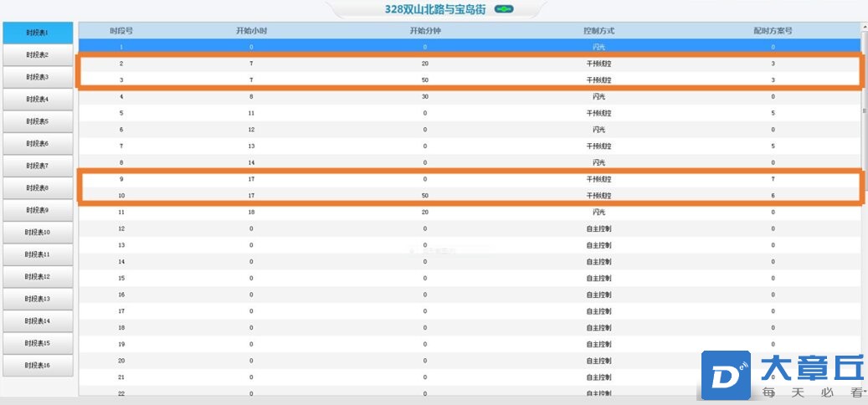Click start hour '12' in period 6 row

coord(251,130)
